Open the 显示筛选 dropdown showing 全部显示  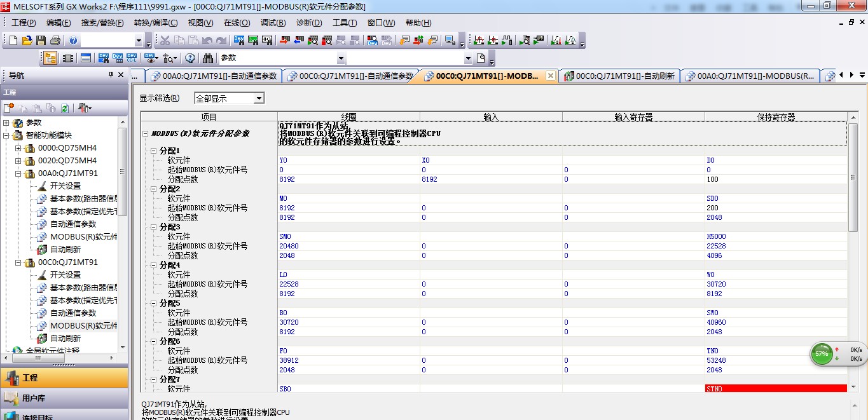click(x=229, y=98)
